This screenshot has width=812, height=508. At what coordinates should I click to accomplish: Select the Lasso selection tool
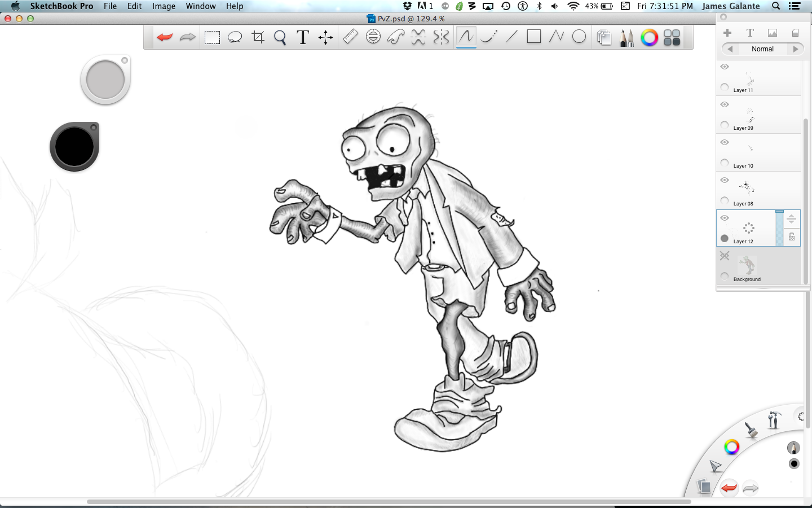point(235,38)
